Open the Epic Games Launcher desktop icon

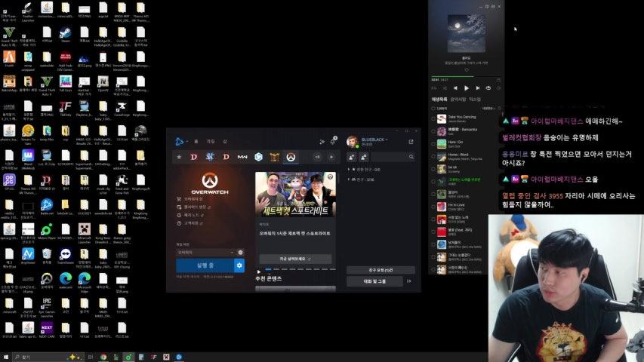[46, 307]
